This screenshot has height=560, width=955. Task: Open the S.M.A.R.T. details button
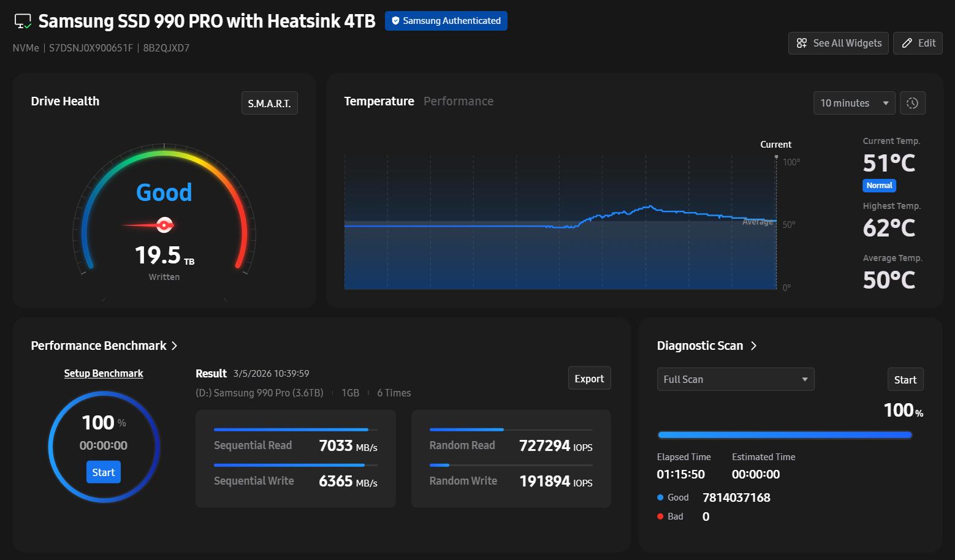pyautogui.click(x=270, y=104)
